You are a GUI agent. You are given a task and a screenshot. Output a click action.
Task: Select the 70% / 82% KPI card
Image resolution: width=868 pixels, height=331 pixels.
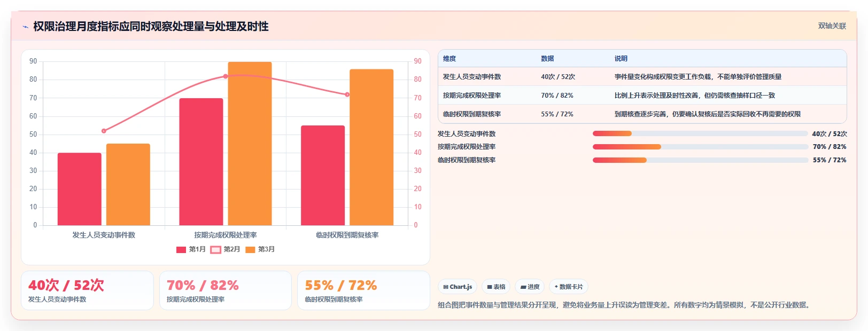[x=226, y=290]
